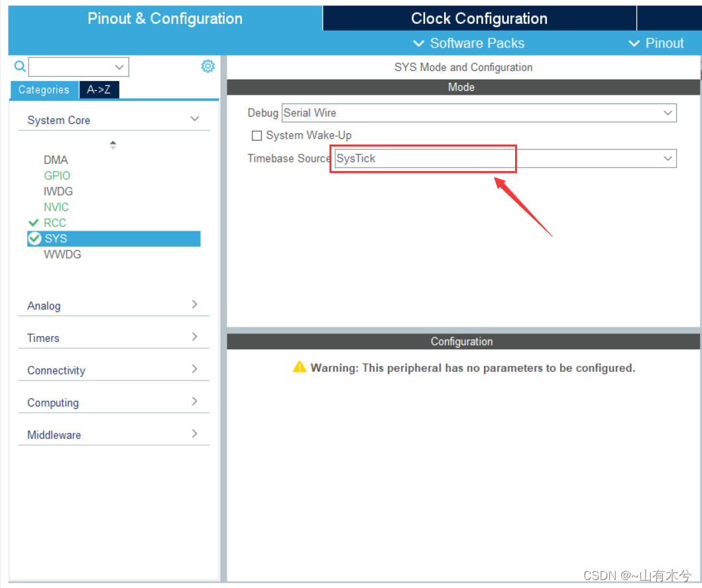Click the green circled checkmark beside SYS
The image size is (702, 588).
click(x=34, y=239)
